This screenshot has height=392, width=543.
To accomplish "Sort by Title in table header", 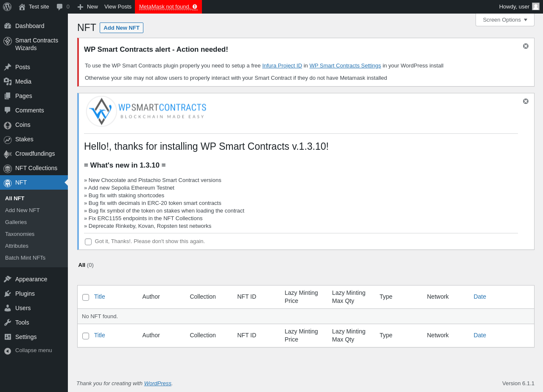I will 100,297.
